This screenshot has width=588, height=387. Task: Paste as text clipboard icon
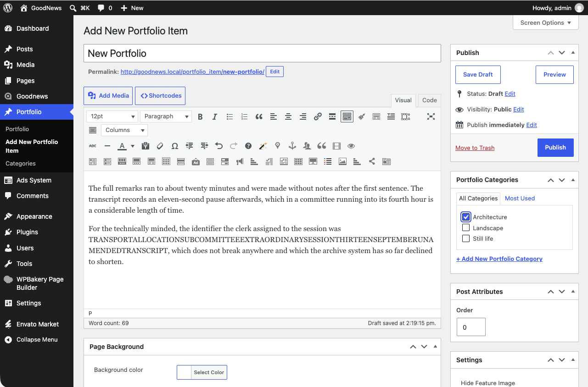click(x=146, y=146)
